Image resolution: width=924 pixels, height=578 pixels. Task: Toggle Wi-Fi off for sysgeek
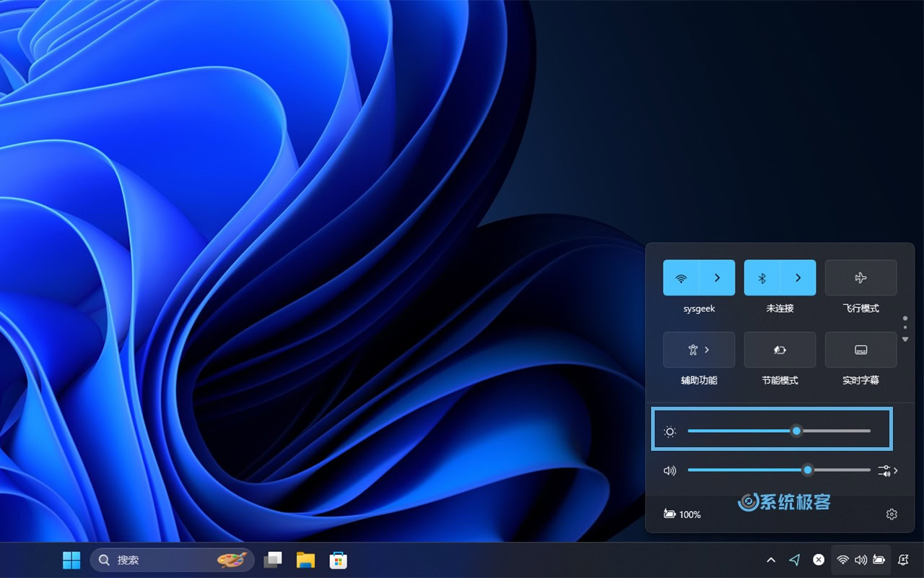[681, 278]
